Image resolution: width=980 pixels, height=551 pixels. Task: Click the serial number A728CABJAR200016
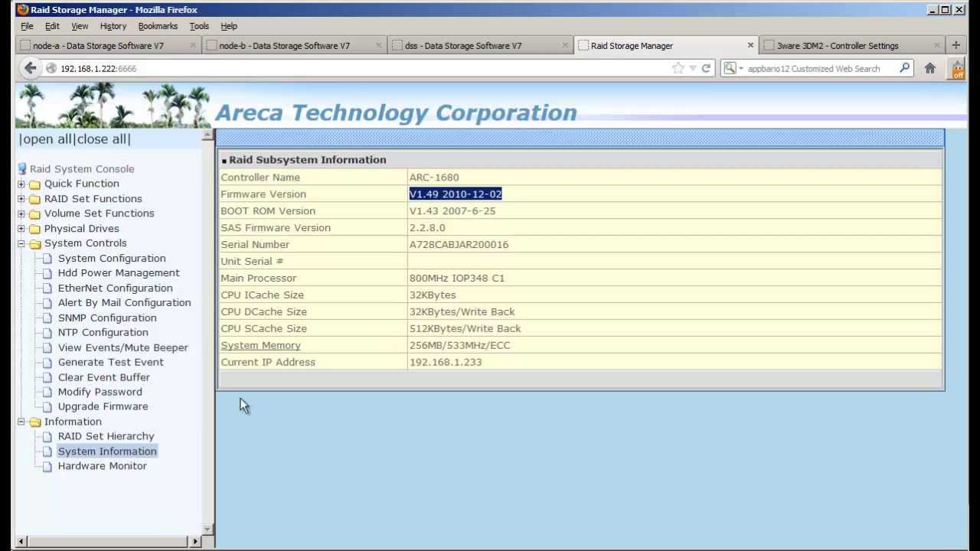click(459, 245)
